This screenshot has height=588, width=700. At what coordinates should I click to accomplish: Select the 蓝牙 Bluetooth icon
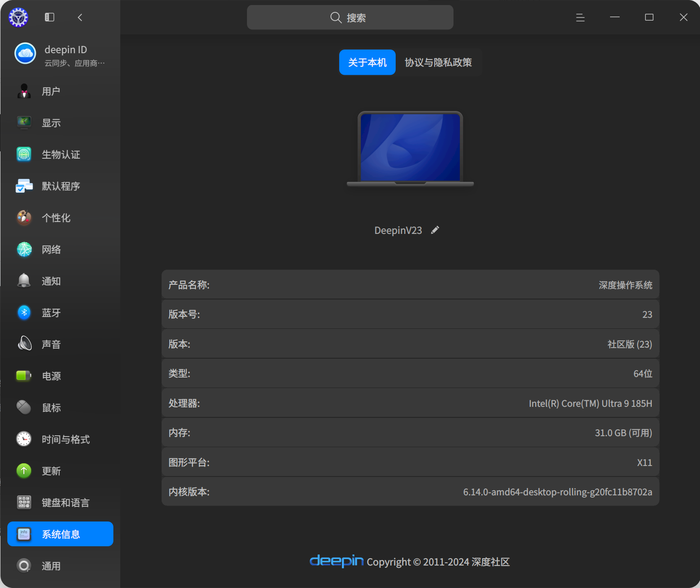(x=24, y=312)
